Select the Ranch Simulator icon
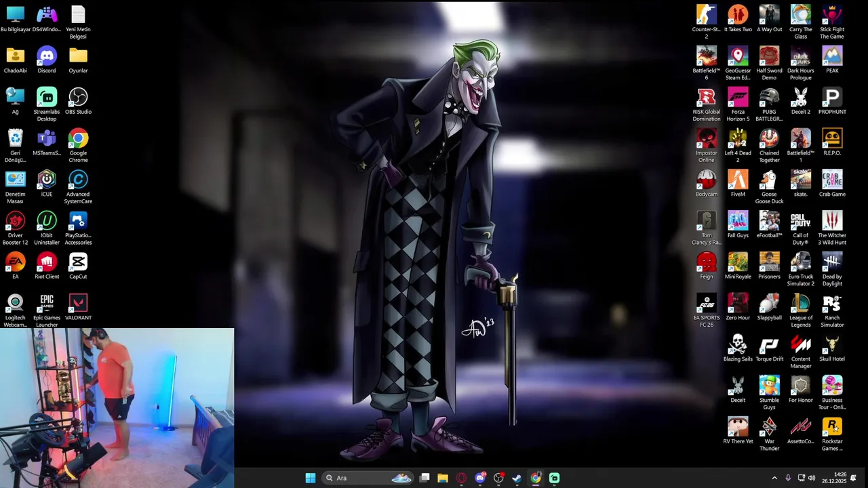This screenshot has width=868, height=488. [832, 311]
